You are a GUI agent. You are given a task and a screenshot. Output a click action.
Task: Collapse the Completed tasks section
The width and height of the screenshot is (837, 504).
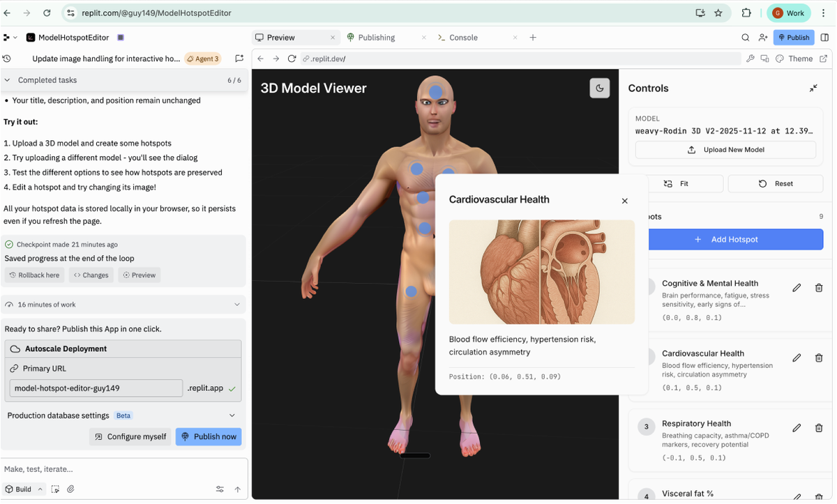tap(8, 80)
